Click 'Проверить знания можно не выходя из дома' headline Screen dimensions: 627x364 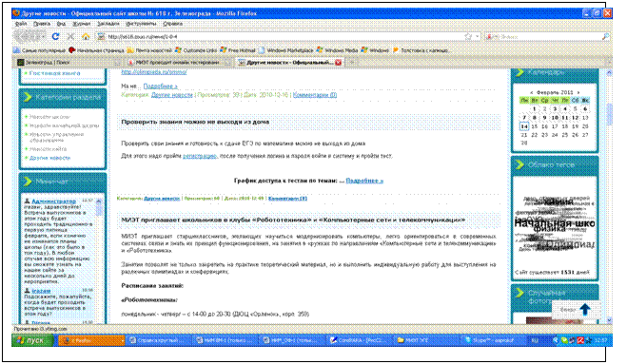click(195, 122)
